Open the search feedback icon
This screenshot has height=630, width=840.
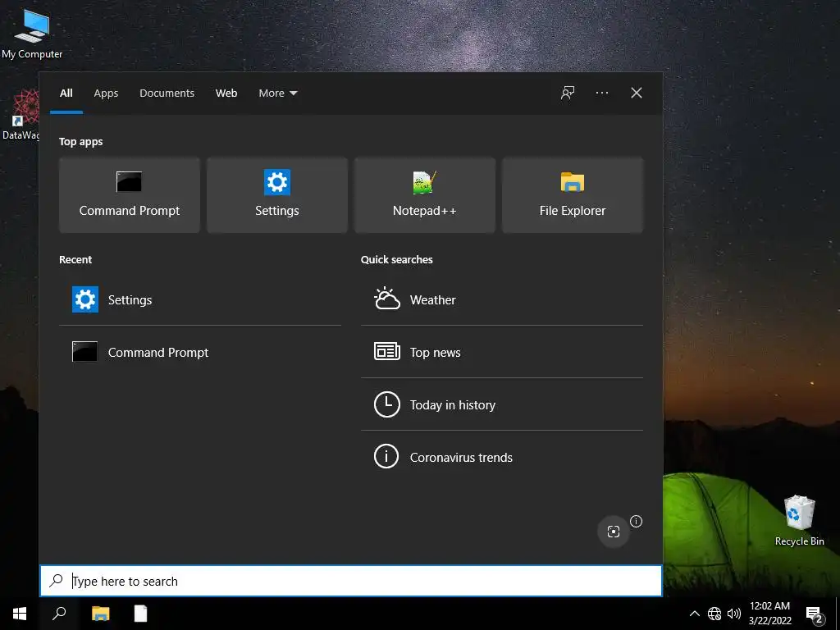click(x=568, y=93)
